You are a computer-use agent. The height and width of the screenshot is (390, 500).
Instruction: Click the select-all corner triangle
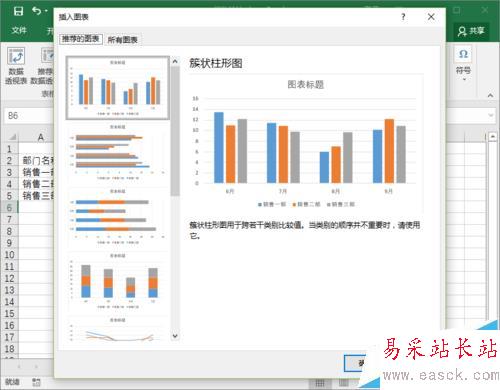(x=12, y=137)
